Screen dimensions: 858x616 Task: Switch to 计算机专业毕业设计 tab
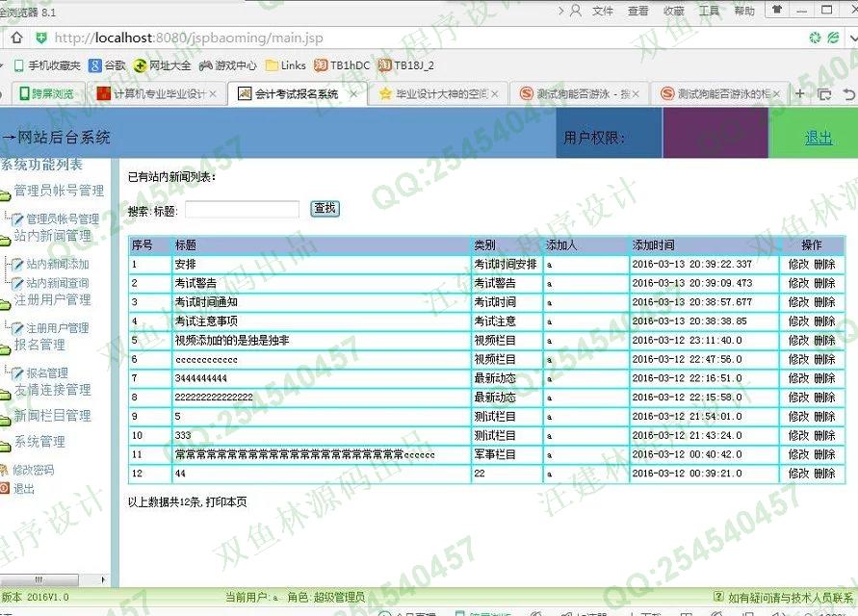pos(159,94)
